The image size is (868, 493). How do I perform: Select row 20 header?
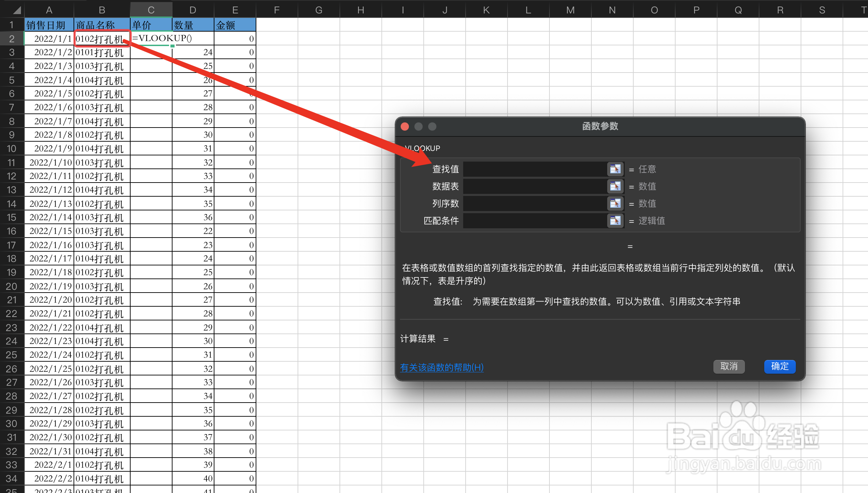(12, 286)
